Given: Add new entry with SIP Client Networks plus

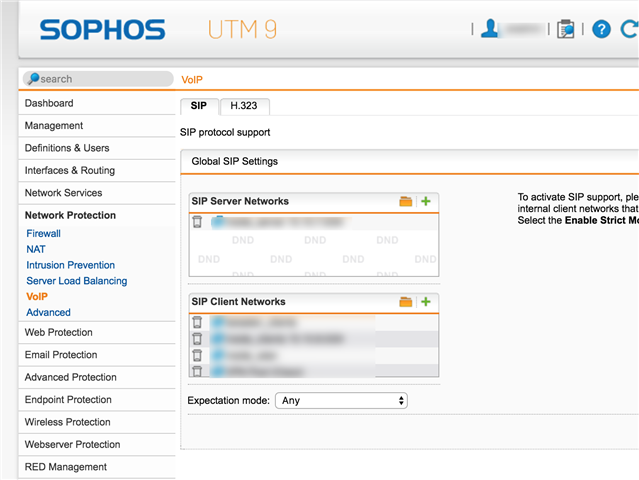Looking at the screenshot, I should click(426, 302).
